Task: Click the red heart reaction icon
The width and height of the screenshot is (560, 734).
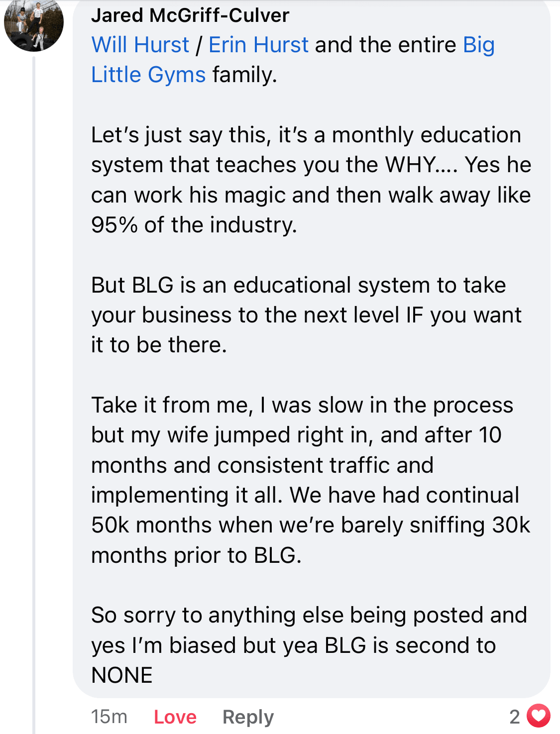Action: [x=539, y=716]
